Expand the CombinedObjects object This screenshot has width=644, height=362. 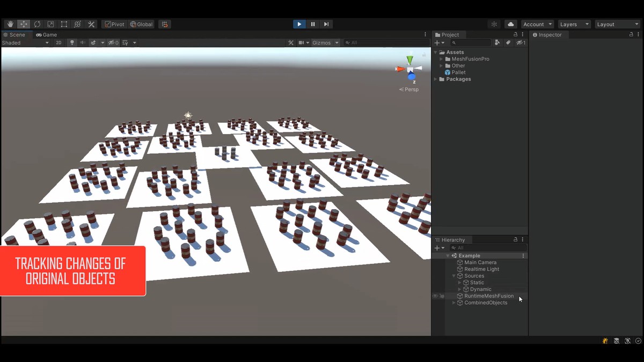coord(453,303)
